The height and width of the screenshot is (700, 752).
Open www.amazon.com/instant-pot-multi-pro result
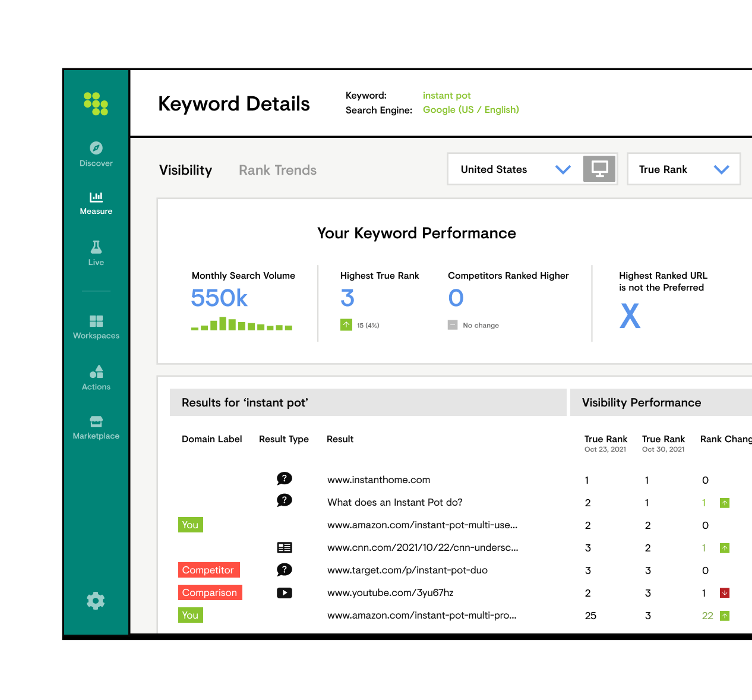[422, 616]
